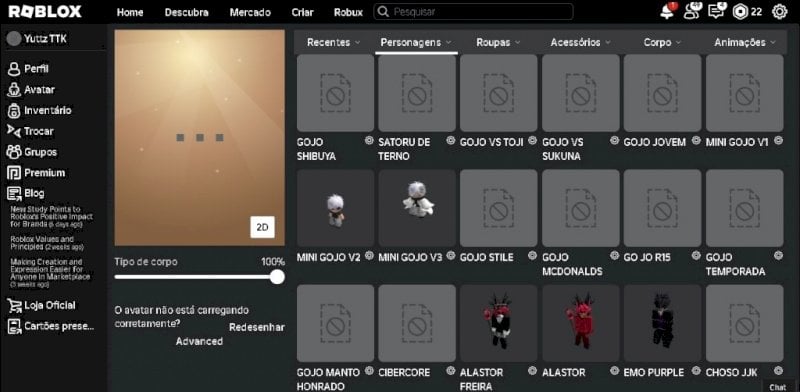The image size is (800, 392).
Task: Expand the Corpo dropdown tab
Action: (662, 42)
